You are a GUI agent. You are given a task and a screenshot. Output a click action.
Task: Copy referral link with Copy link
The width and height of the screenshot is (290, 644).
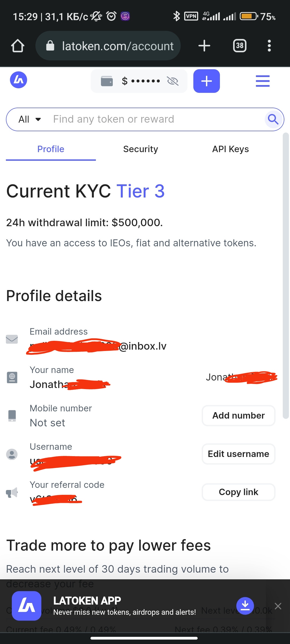click(238, 492)
